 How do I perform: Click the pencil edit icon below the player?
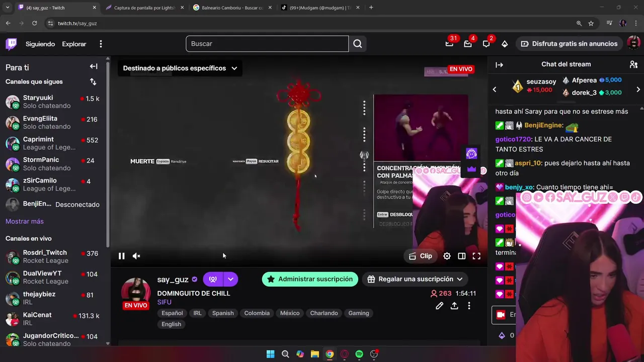click(x=439, y=306)
